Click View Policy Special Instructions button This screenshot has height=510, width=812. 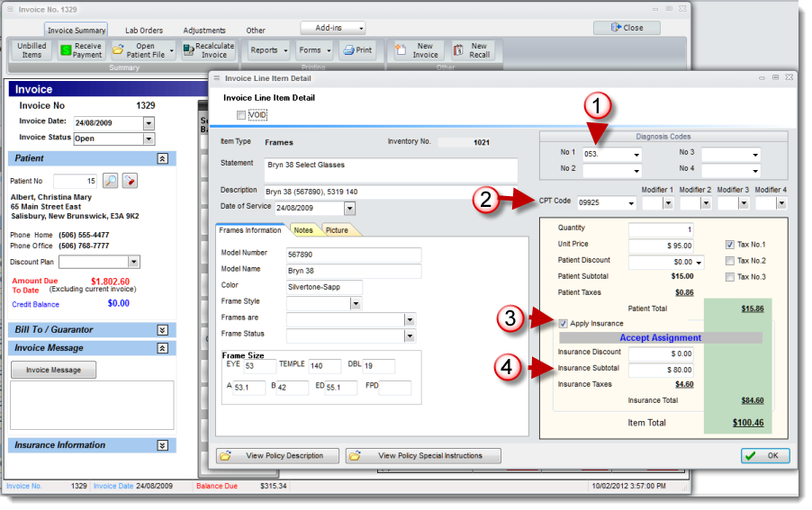tap(423, 456)
